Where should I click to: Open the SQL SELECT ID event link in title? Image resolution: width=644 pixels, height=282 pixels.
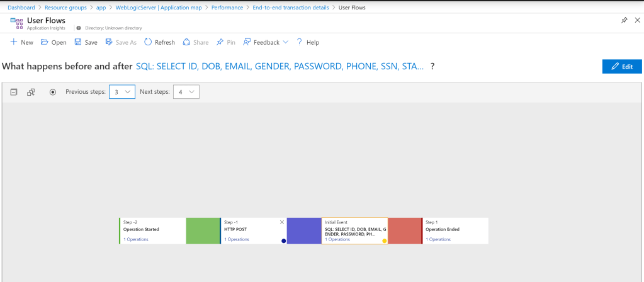pyautogui.click(x=280, y=67)
